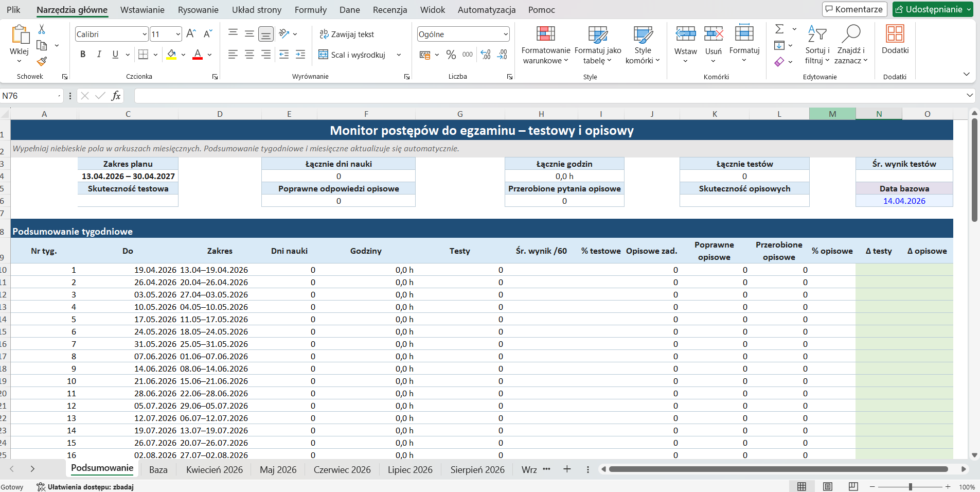Click the increase decimal places icon
The width and height of the screenshot is (980, 492).
coord(486,55)
